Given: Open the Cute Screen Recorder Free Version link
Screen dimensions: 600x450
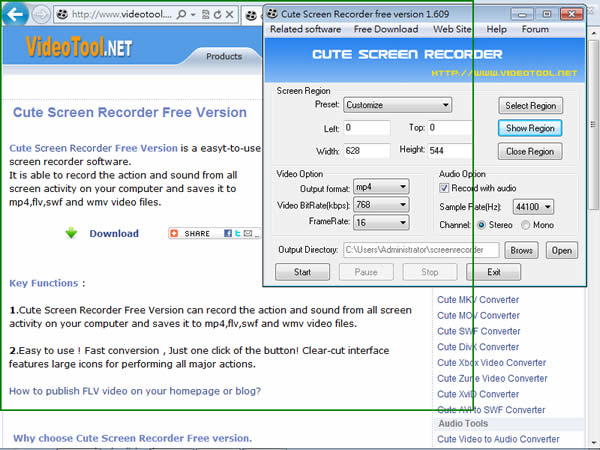Looking at the screenshot, I should (93, 148).
